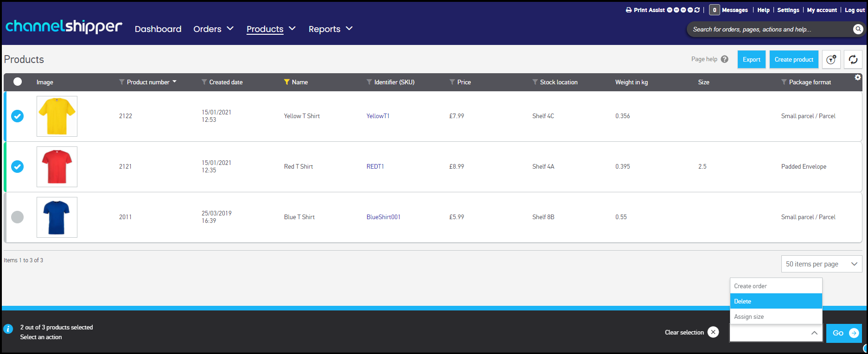
Task: Choose Delete from action list
Action: coord(776,301)
